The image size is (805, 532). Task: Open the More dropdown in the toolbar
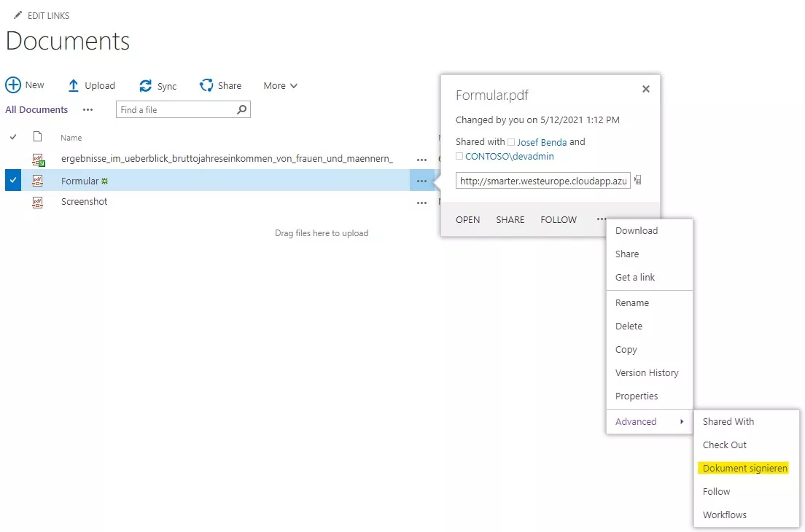[279, 85]
